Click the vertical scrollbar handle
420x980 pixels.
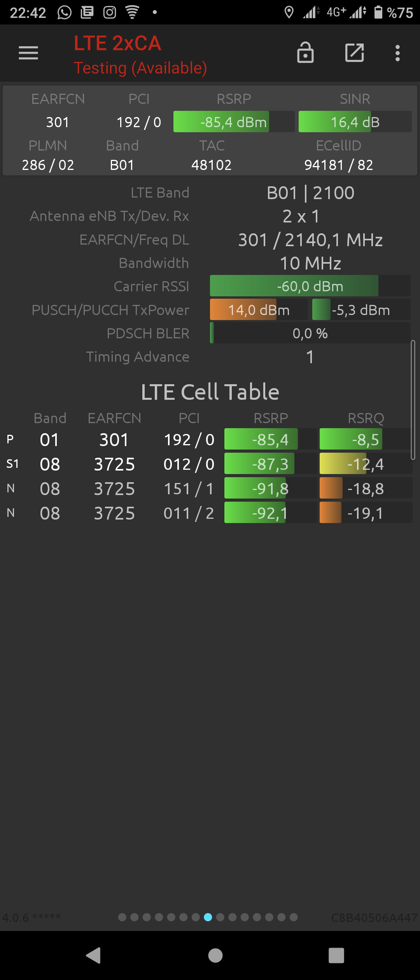tap(413, 400)
